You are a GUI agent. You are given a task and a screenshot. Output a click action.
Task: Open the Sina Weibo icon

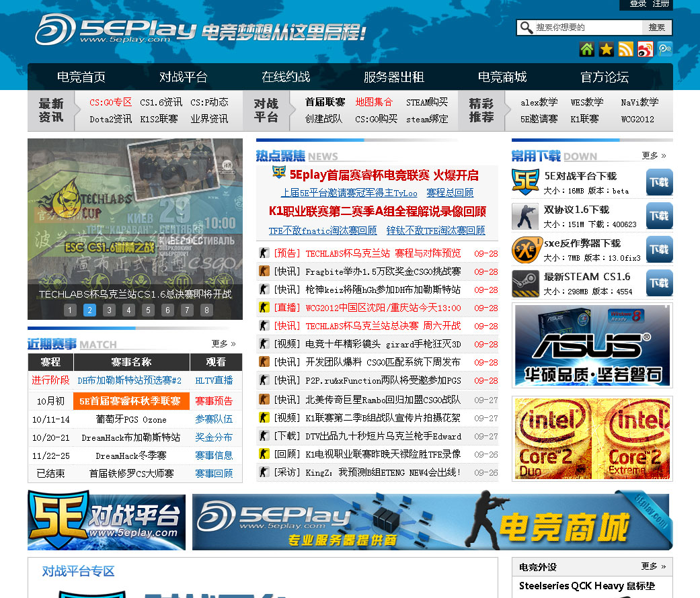[646, 49]
